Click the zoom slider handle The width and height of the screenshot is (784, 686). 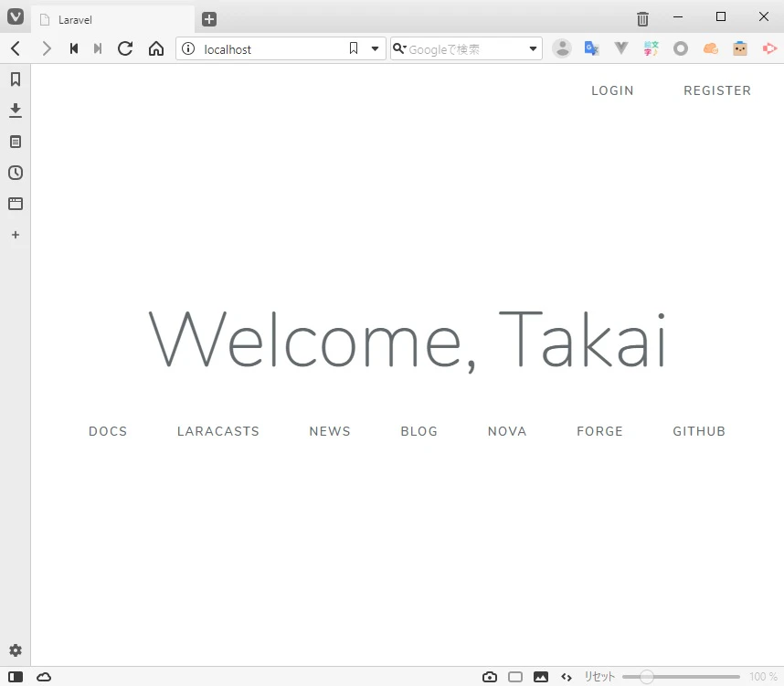click(x=647, y=677)
